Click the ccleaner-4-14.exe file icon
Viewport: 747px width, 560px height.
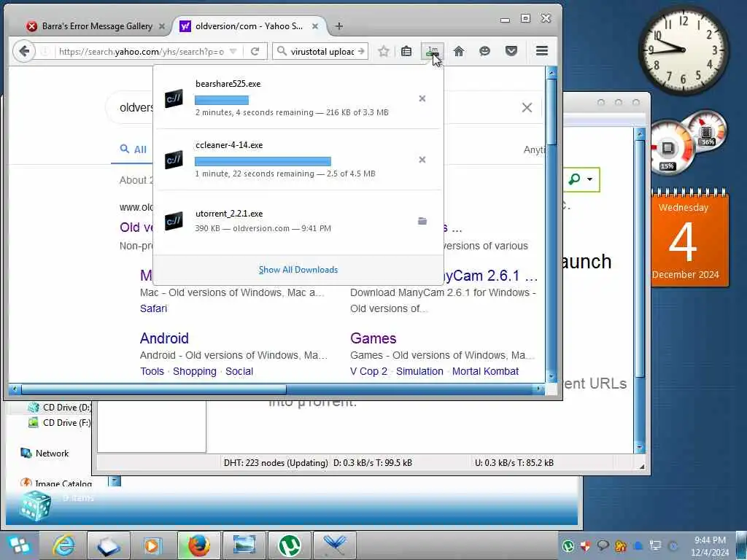(174, 160)
